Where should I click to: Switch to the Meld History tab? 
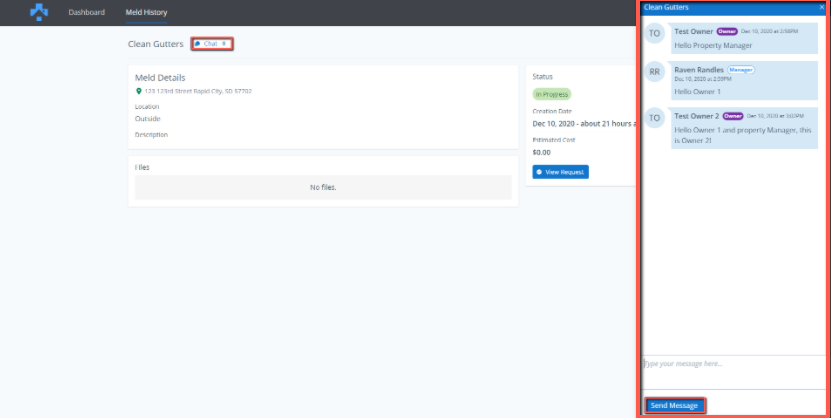(146, 12)
